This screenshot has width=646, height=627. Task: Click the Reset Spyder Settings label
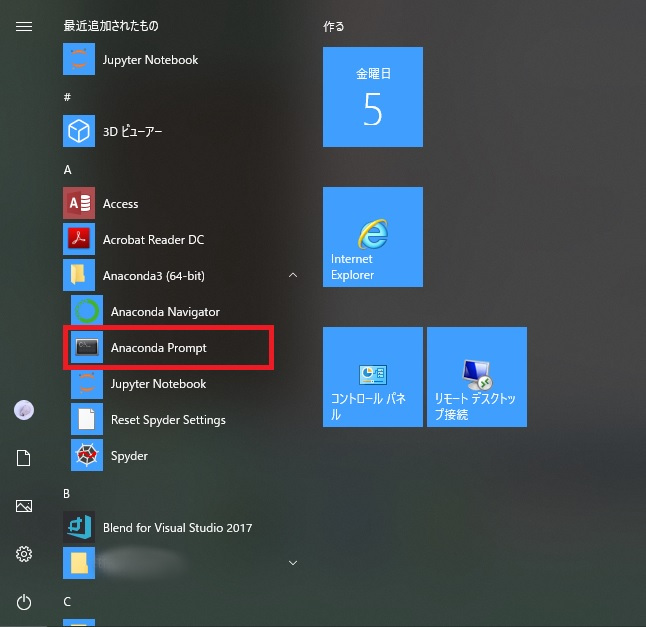click(x=168, y=420)
